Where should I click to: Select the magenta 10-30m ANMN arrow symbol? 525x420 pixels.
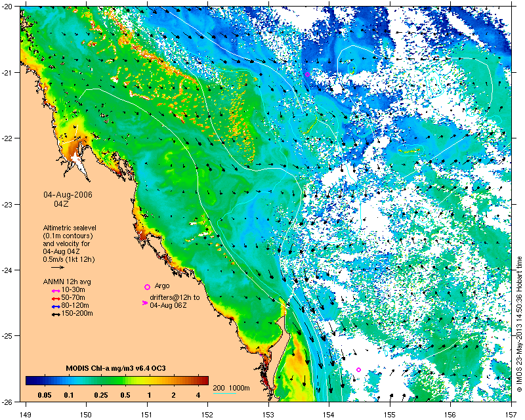point(56,291)
